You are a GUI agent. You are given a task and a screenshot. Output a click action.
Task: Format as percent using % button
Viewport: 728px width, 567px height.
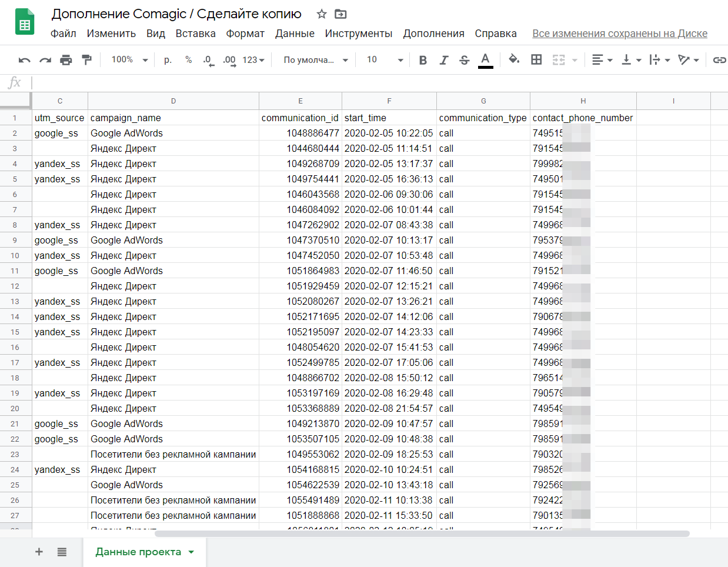pos(188,60)
